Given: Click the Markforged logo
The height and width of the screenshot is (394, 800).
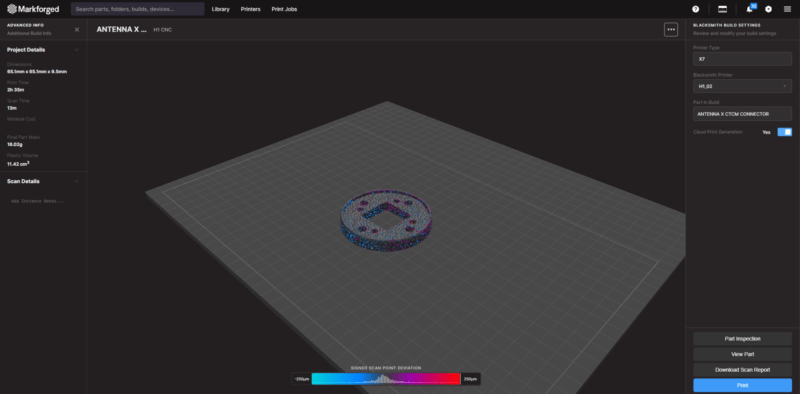Looking at the screenshot, I should click(x=33, y=9).
